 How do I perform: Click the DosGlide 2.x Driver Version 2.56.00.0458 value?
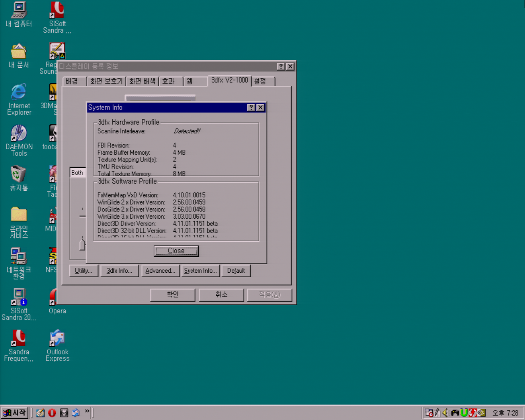[189, 209]
